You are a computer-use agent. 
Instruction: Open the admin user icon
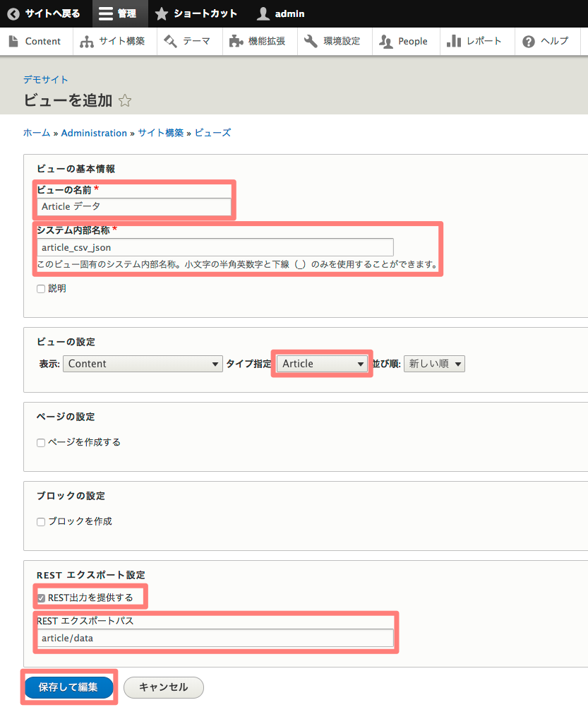(263, 13)
